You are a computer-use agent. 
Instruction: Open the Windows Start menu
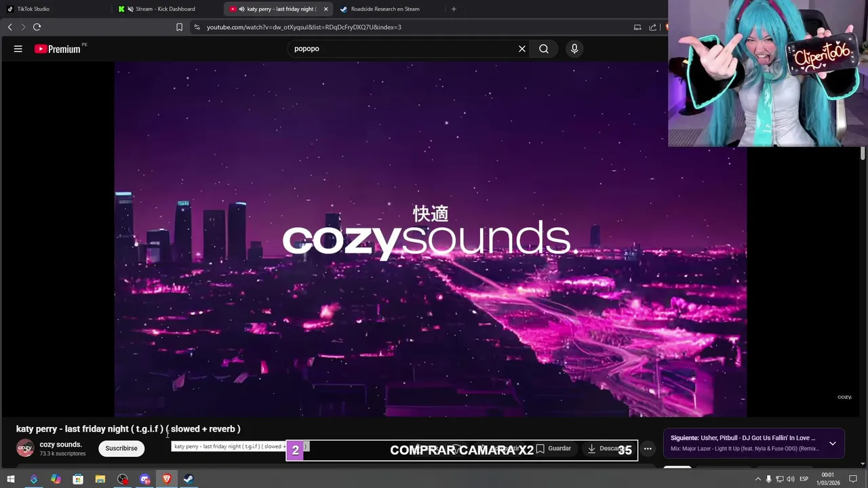pyautogui.click(x=11, y=479)
